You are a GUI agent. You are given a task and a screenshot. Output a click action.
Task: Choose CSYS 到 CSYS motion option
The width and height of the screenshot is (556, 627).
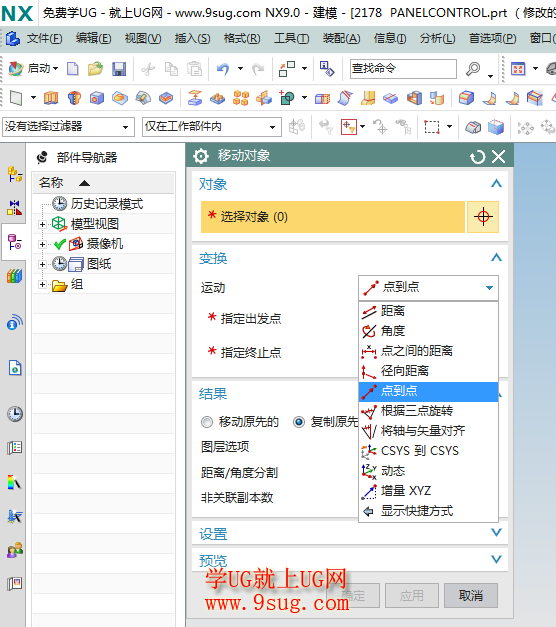[x=428, y=451]
